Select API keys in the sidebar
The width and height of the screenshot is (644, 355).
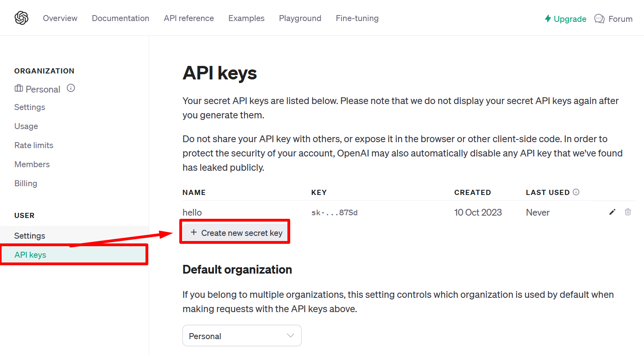tap(74, 255)
